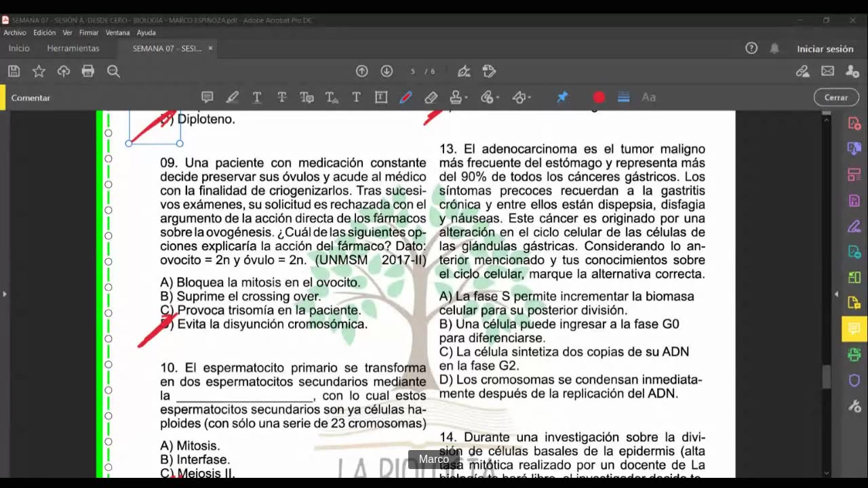
Task: Send file by email envelope icon
Action: (x=828, y=71)
